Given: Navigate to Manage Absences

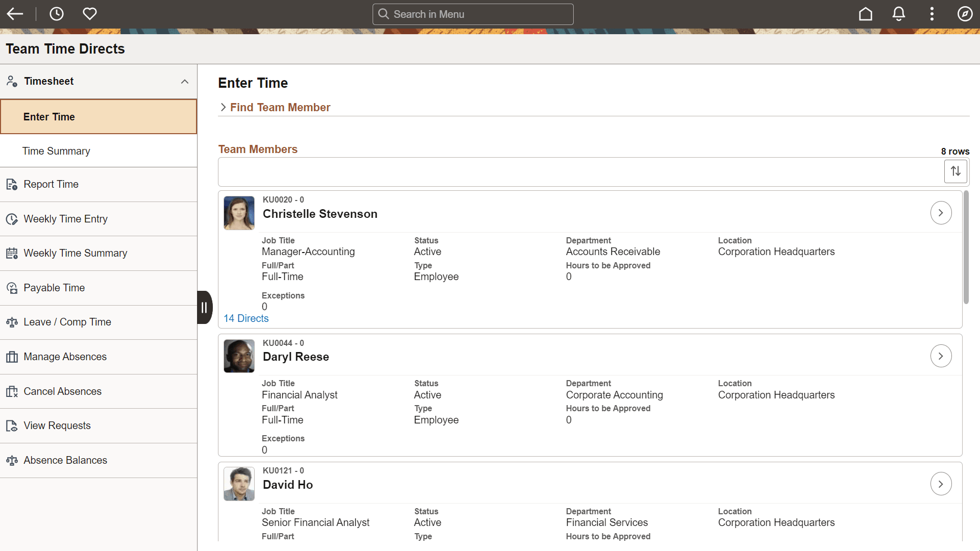Looking at the screenshot, I should tap(65, 357).
